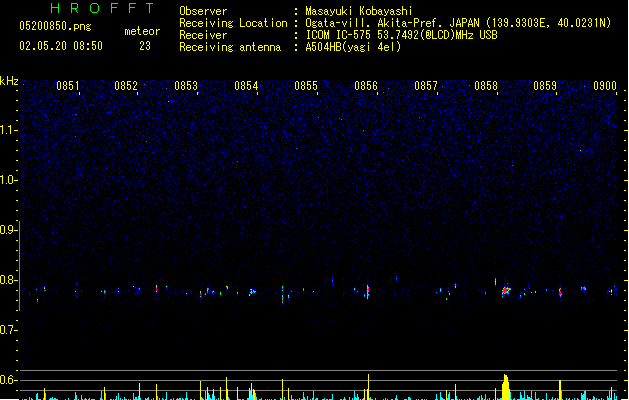Click the 0900 time marker
629x400 pixels.
(x=605, y=86)
